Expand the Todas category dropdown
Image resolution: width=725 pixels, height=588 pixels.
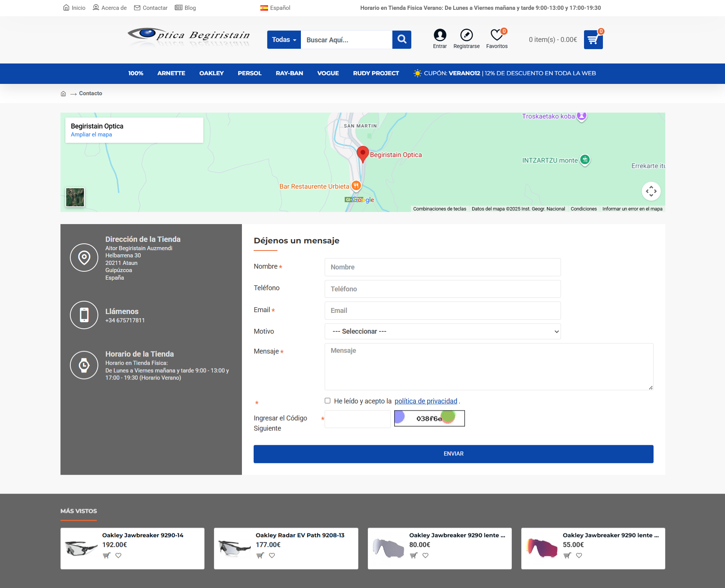coord(284,40)
